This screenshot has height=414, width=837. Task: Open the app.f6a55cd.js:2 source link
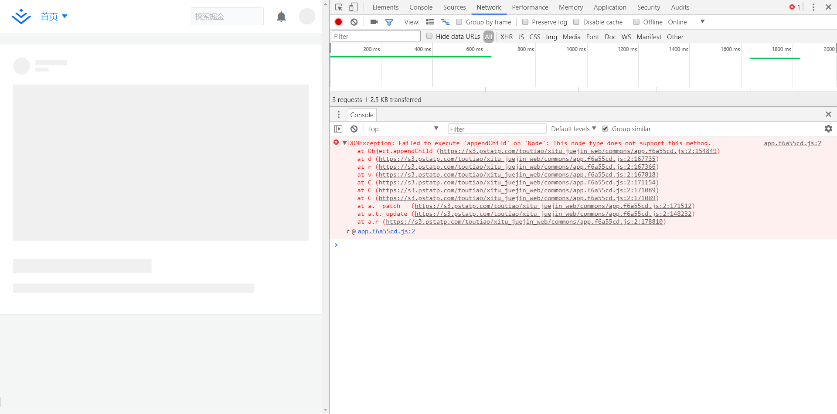coord(792,143)
